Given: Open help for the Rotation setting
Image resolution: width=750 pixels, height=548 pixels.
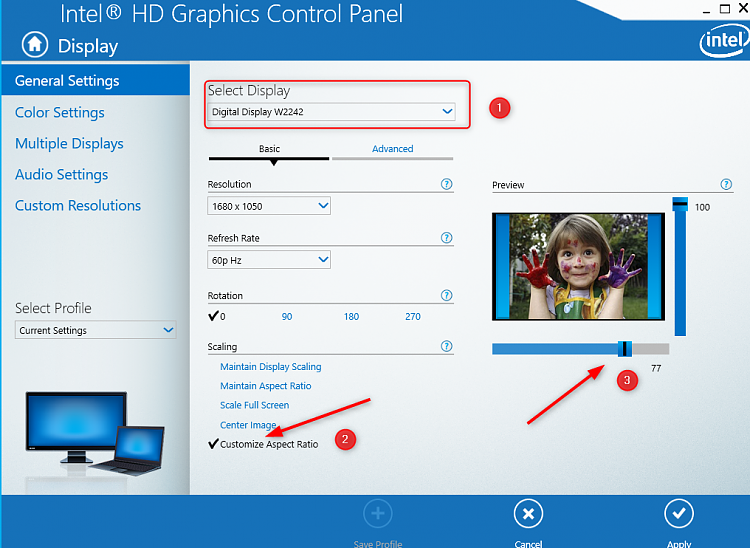Looking at the screenshot, I should point(446,295).
